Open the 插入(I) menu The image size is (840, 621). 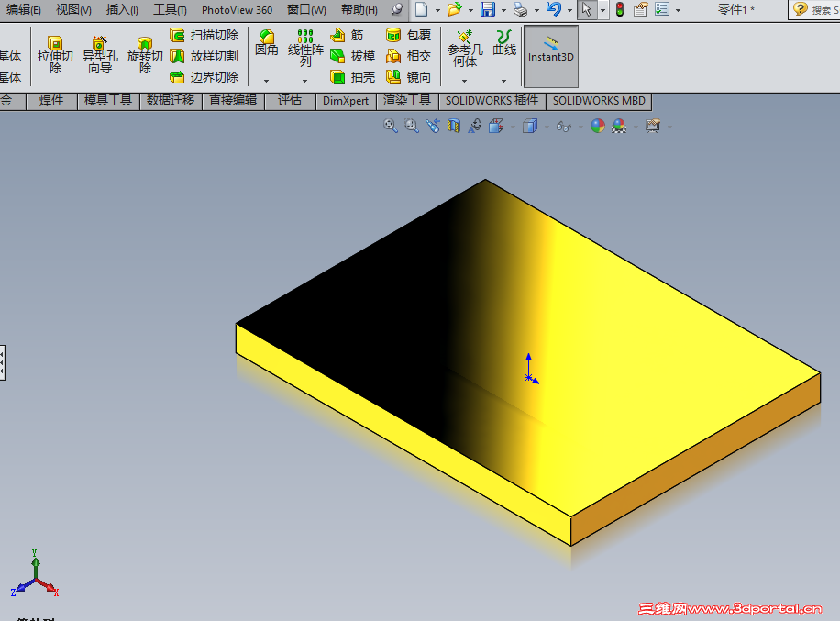122,10
